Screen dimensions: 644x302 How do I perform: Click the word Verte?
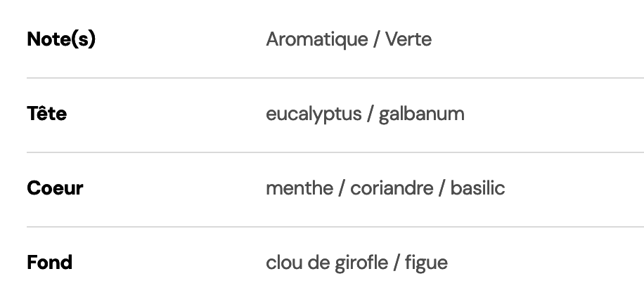click(408, 39)
